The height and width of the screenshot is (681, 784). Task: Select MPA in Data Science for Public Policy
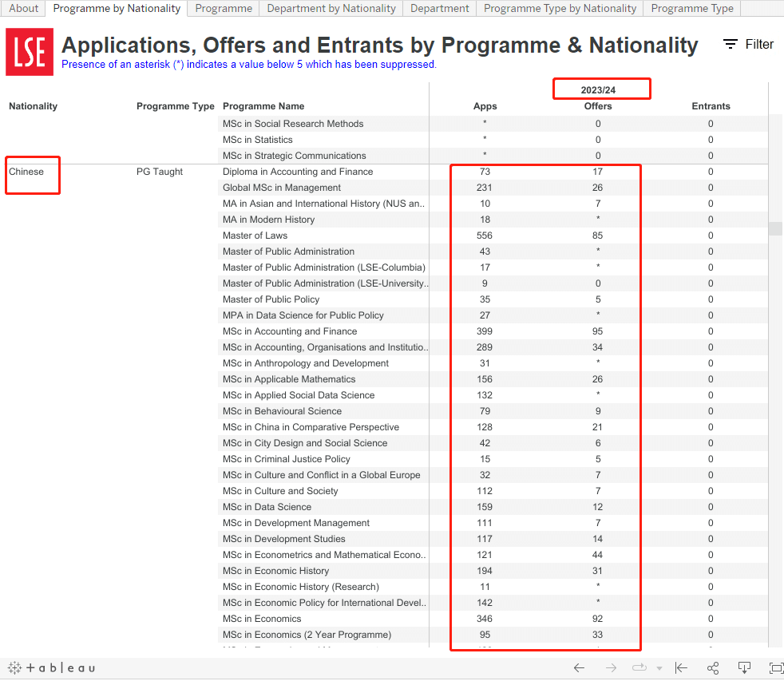tap(303, 315)
